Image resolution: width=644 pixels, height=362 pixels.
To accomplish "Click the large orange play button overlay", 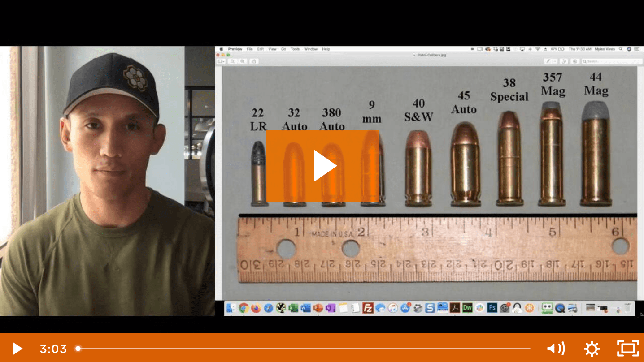I will coord(322,166).
